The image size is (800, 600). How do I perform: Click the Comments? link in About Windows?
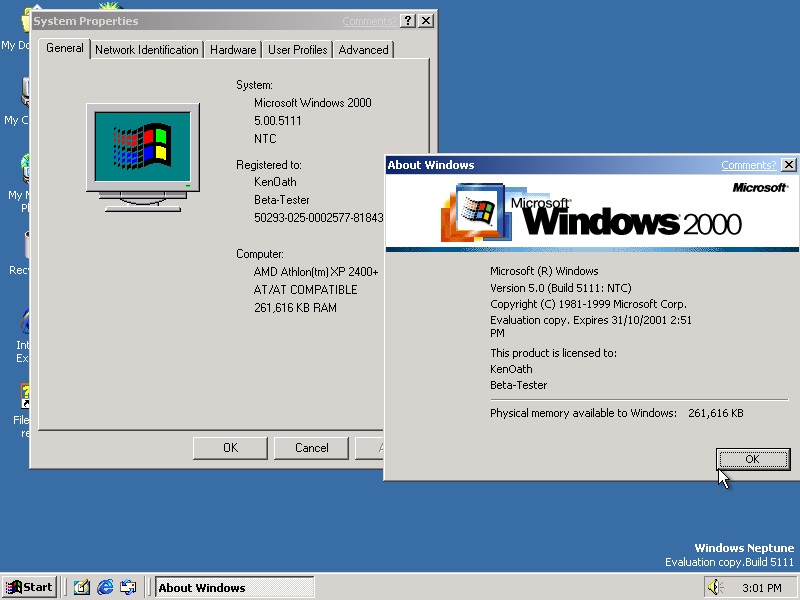click(748, 165)
